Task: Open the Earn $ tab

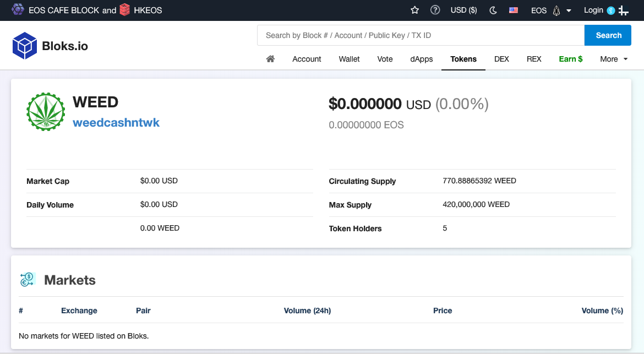Action: point(570,59)
